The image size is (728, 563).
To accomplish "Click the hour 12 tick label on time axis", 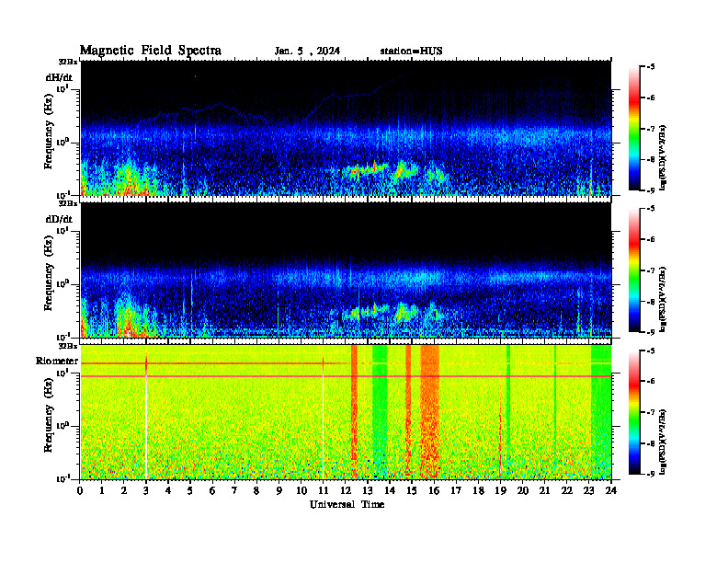I will click(346, 491).
